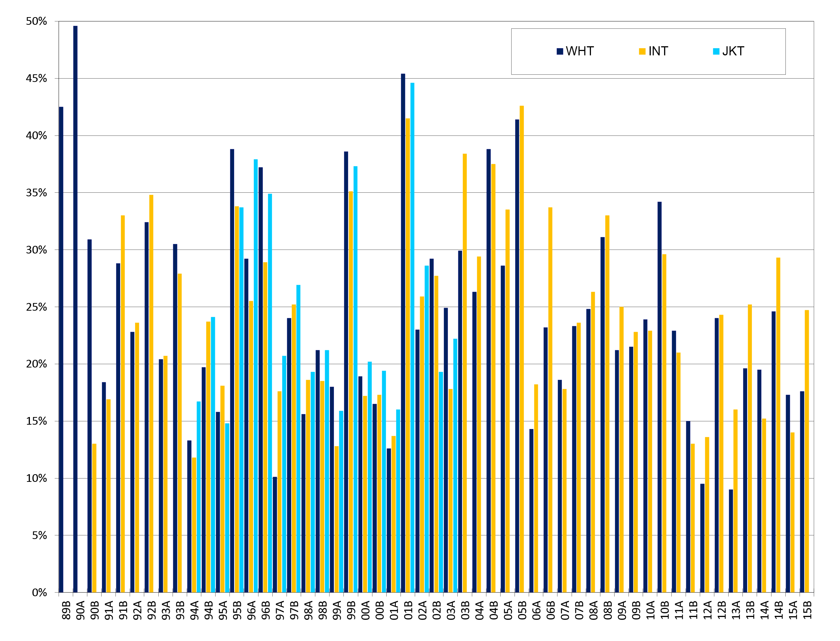Click the 50% y-axis label
Image resolution: width=840 pixels, height=641 pixels.
point(36,21)
